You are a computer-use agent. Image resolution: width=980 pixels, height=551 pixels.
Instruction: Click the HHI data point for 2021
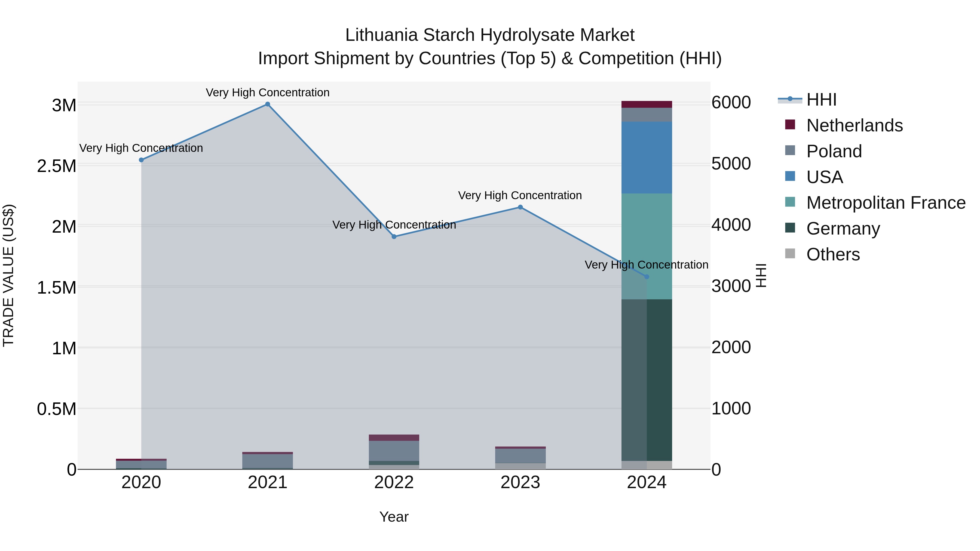(267, 104)
